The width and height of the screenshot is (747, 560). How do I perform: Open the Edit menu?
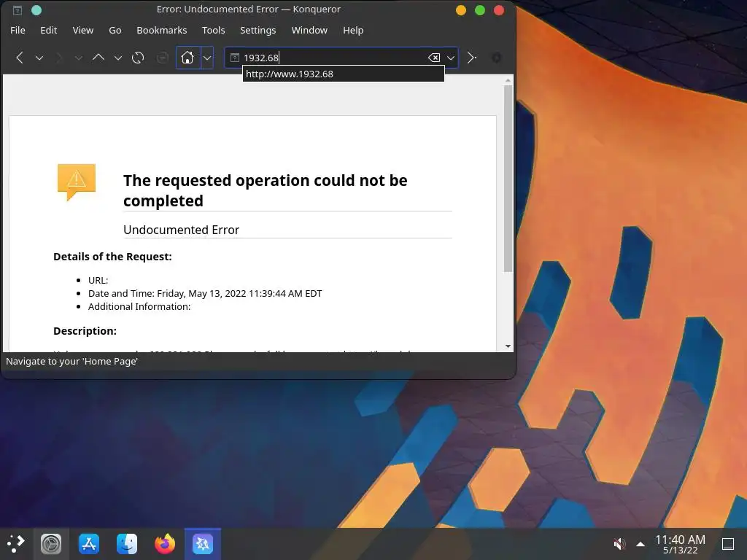[49, 30]
